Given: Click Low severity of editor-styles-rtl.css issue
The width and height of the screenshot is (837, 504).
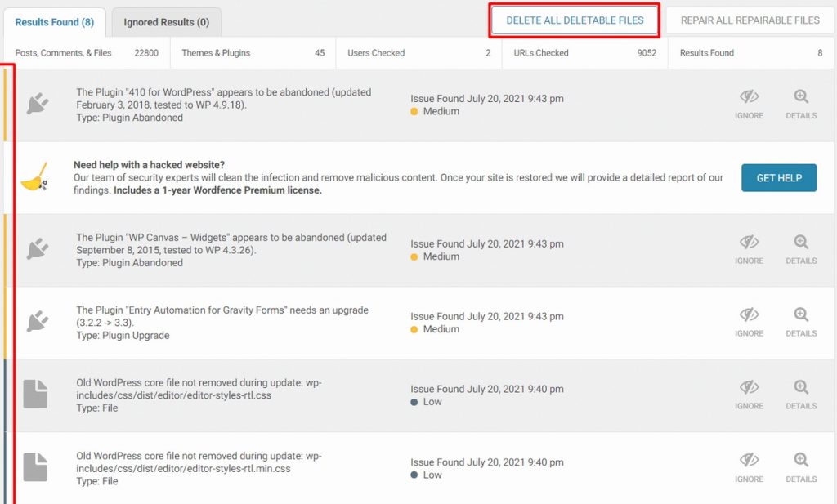Looking at the screenshot, I should tap(426, 402).
